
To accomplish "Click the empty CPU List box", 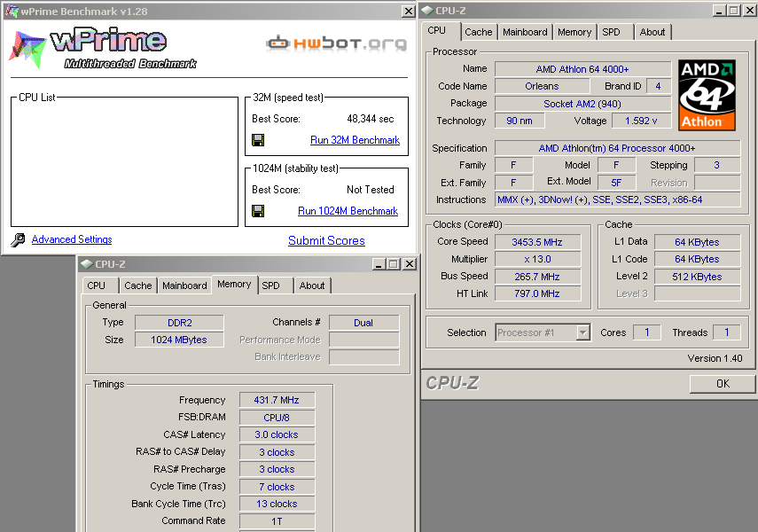I will (x=125, y=162).
